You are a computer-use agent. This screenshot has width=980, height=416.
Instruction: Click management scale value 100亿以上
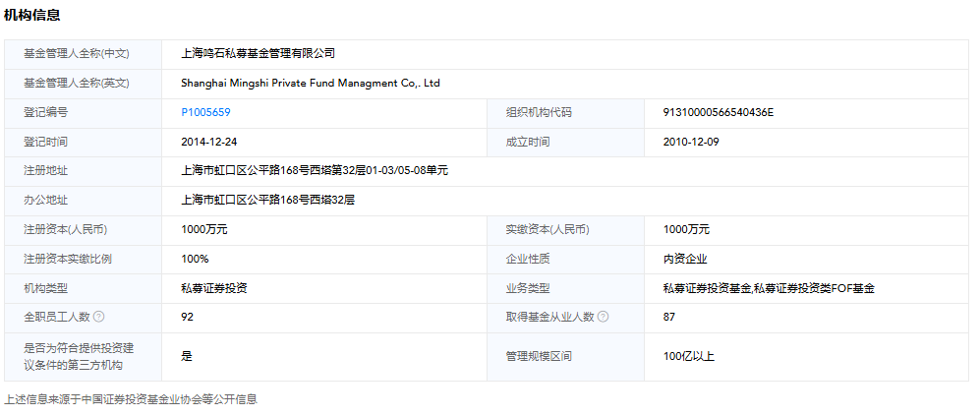click(x=689, y=356)
